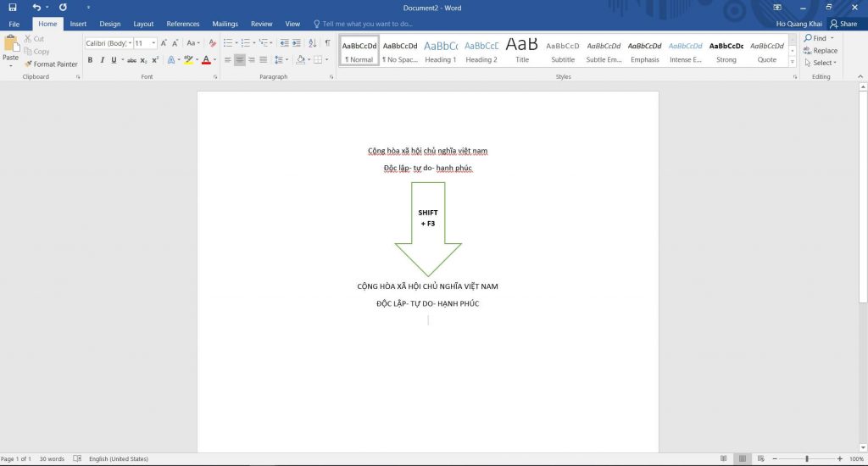Click the Save icon in the title bar
The height and width of the screenshot is (466, 868).
click(12, 7)
